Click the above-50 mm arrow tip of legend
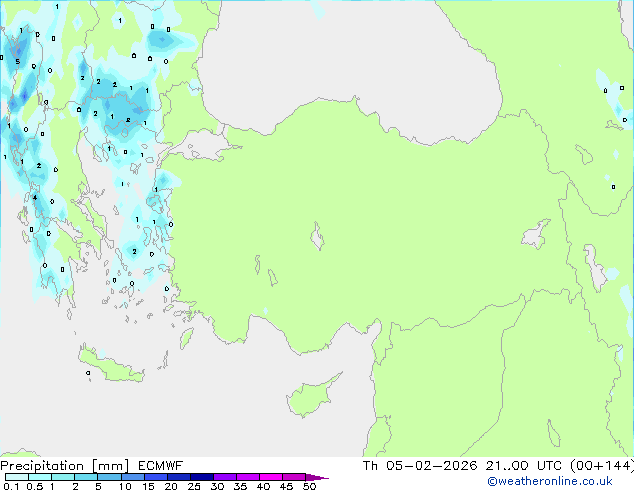 pos(317,477)
